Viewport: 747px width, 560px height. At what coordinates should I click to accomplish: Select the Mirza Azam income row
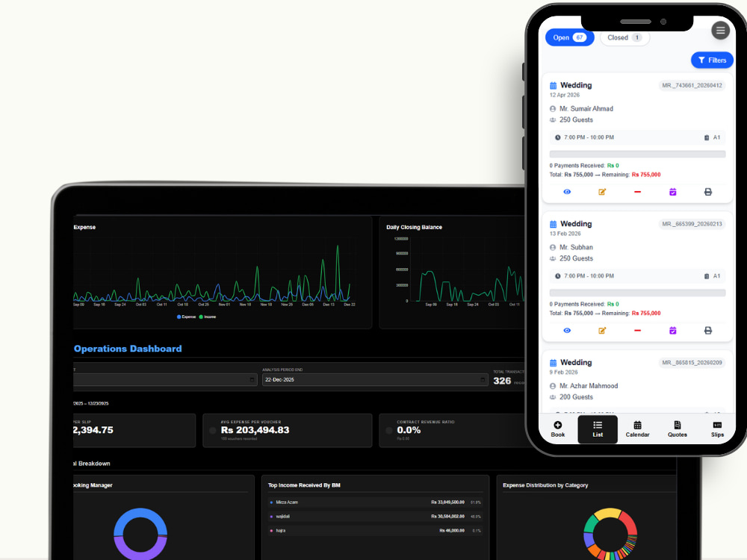point(375,503)
